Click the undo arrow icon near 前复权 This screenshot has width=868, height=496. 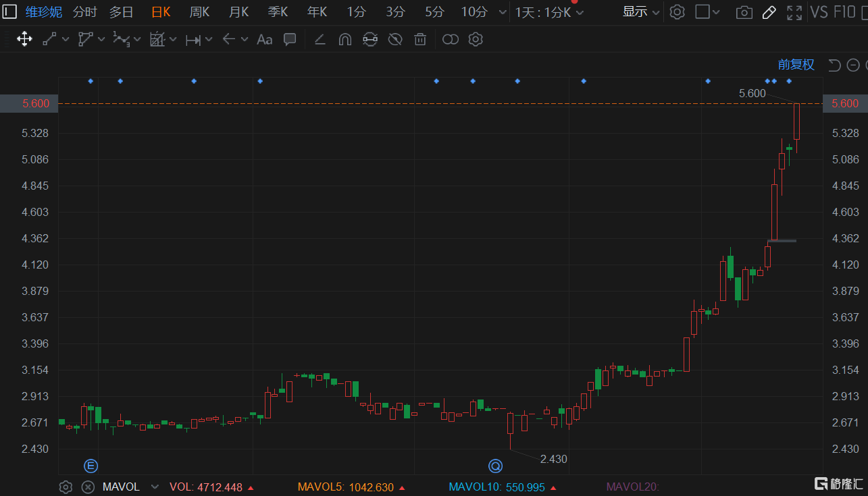pos(835,65)
